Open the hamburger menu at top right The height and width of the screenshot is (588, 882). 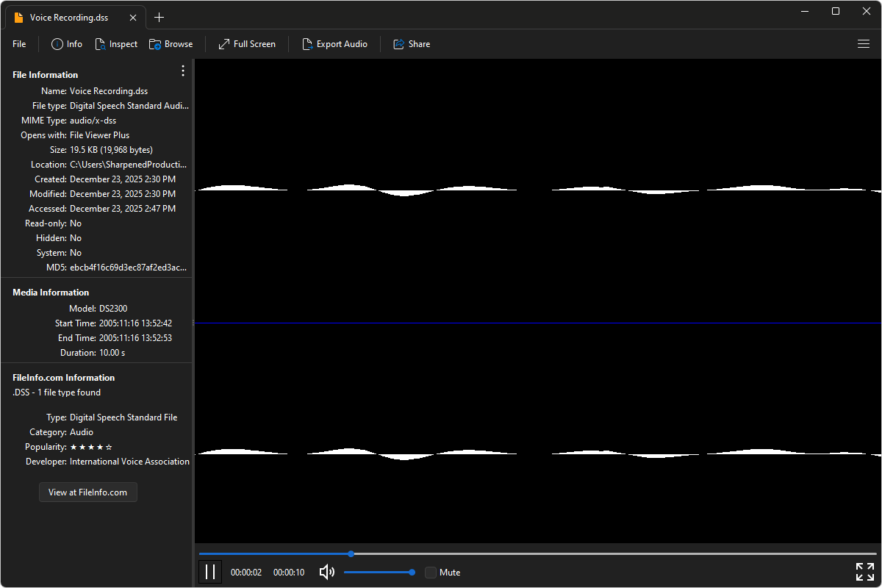pyautogui.click(x=864, y=44)
